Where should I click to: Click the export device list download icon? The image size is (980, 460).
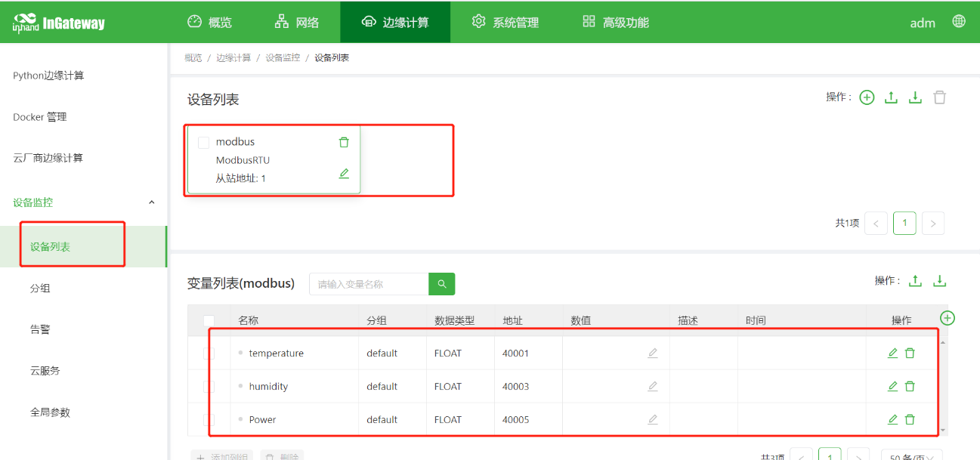915,97
